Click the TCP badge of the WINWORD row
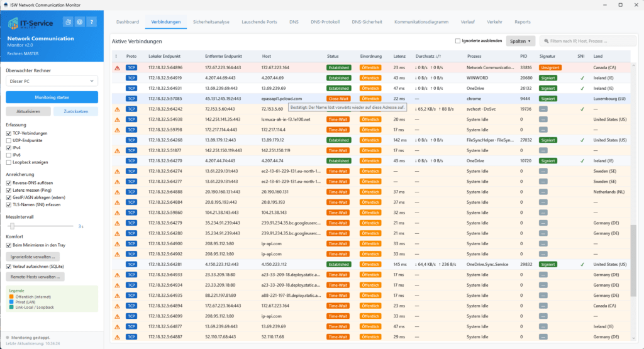This screenshot has width=644, height=349. click(x=131, y=78)
